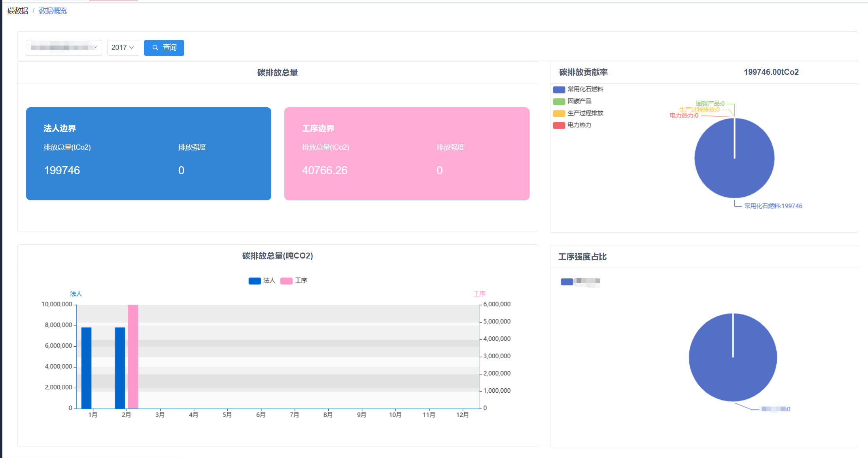Open the blurred company selector dropdown
The image size is (868, 458).
point(64,48)
